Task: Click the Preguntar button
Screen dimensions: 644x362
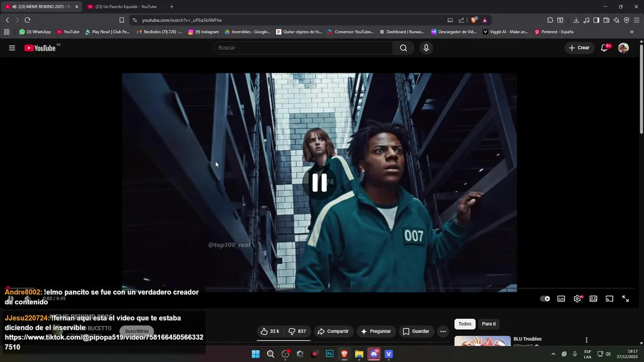Action: (x=376, y=331)
